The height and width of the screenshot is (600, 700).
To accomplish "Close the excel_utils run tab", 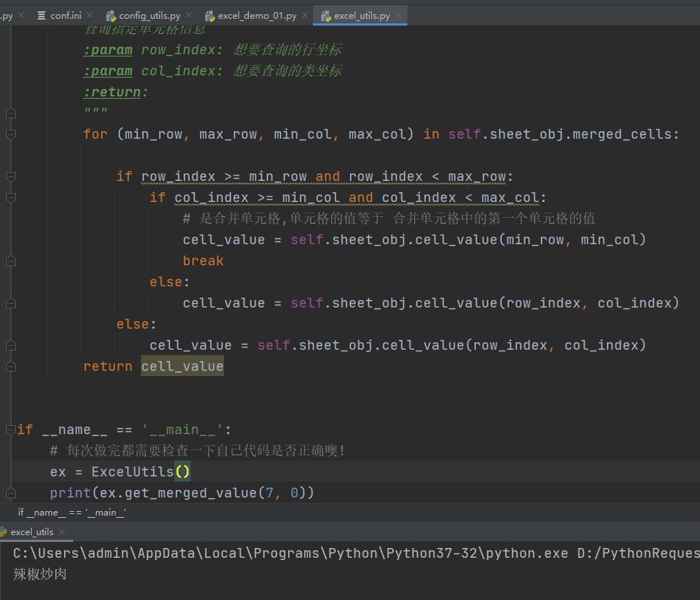I will click(x=62, y=531).
